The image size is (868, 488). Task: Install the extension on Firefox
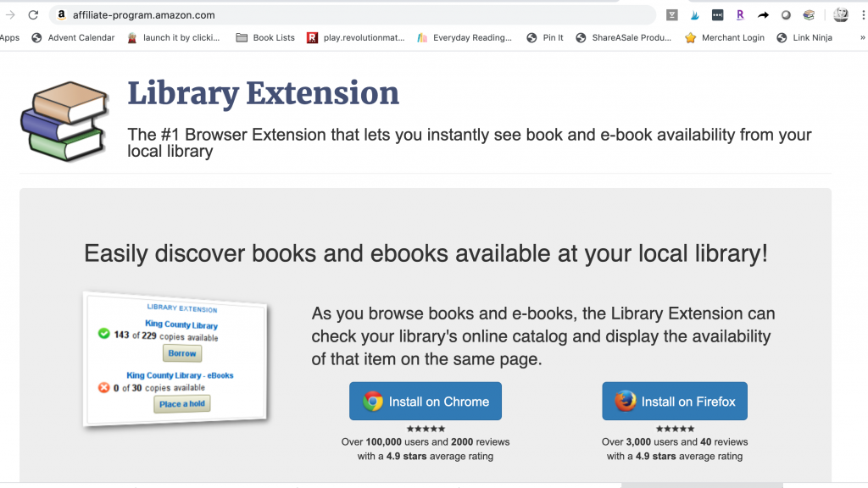(x=675, y=401)
